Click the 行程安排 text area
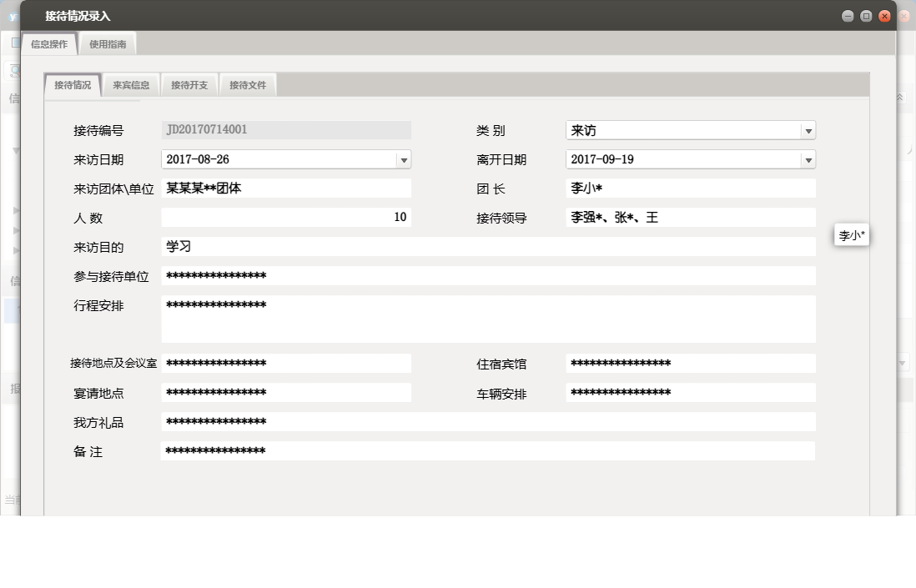916x588 pixels. point(489,319)
